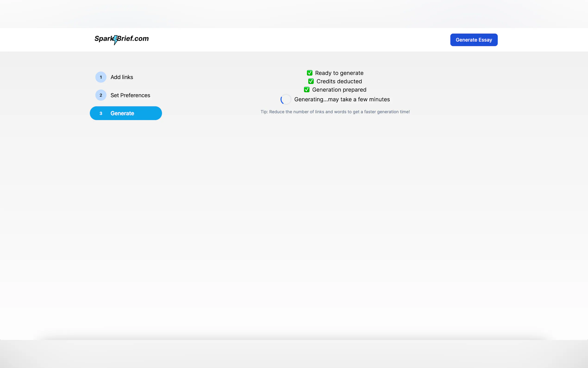Viewport: 588px width, 368px height.
Task: Click the Generation prepared status text
Action: tap(339, 90)
